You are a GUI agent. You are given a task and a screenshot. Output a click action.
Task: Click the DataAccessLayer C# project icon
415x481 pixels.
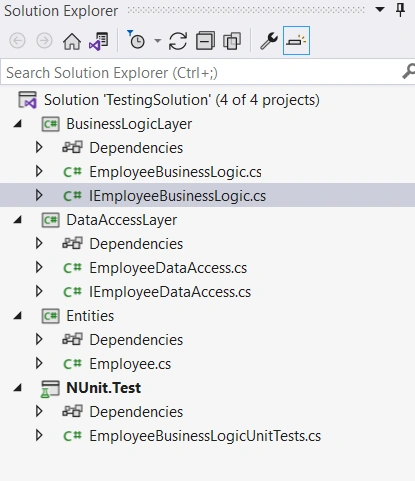(x=51, y=220)
